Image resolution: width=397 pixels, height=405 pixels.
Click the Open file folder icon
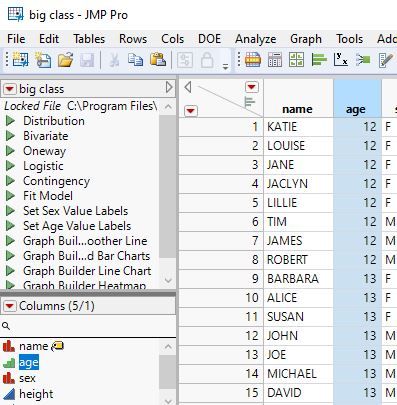coord(65,60)
